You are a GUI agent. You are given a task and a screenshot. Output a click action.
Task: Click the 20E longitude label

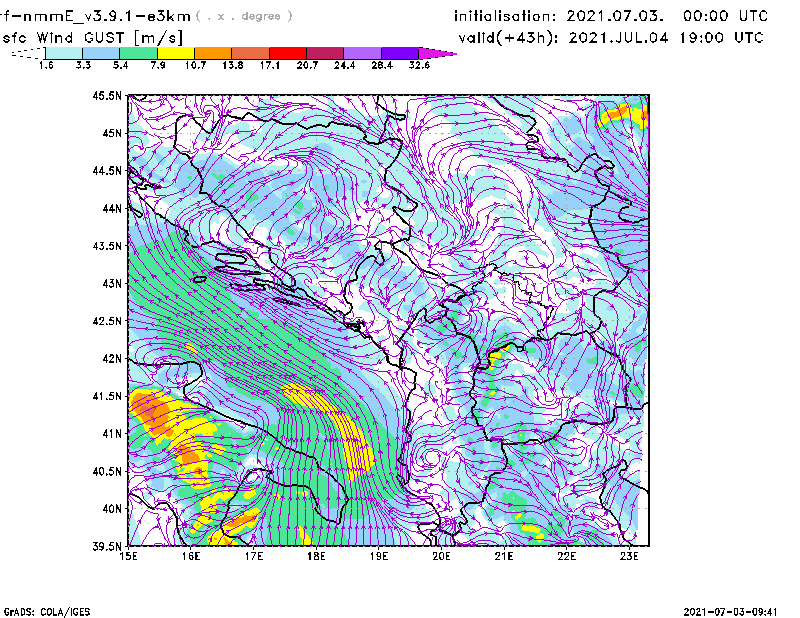click(441, 556)
